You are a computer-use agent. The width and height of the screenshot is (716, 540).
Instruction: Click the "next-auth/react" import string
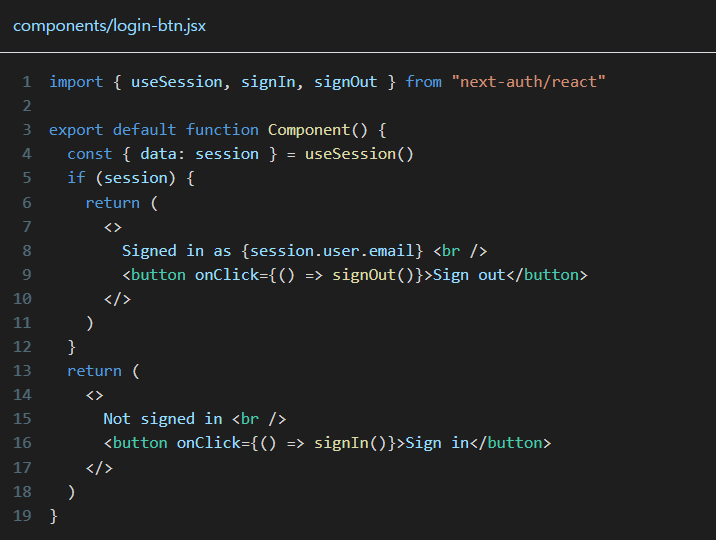(x=528, y=82)
